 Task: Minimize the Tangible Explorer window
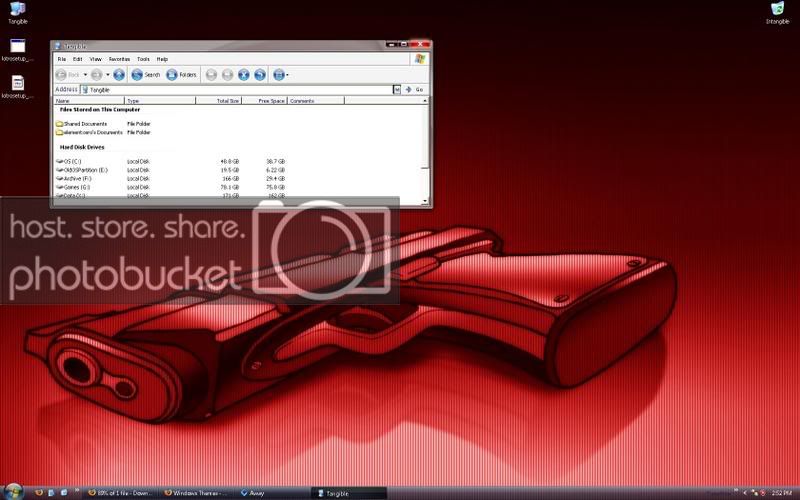391,44
